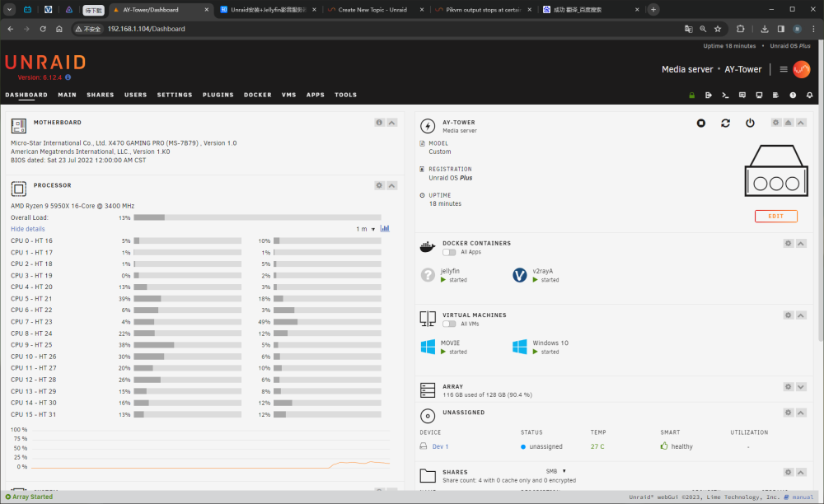Open the Tools menu tab
Viewport: 824px width, 504px height.
346,95
